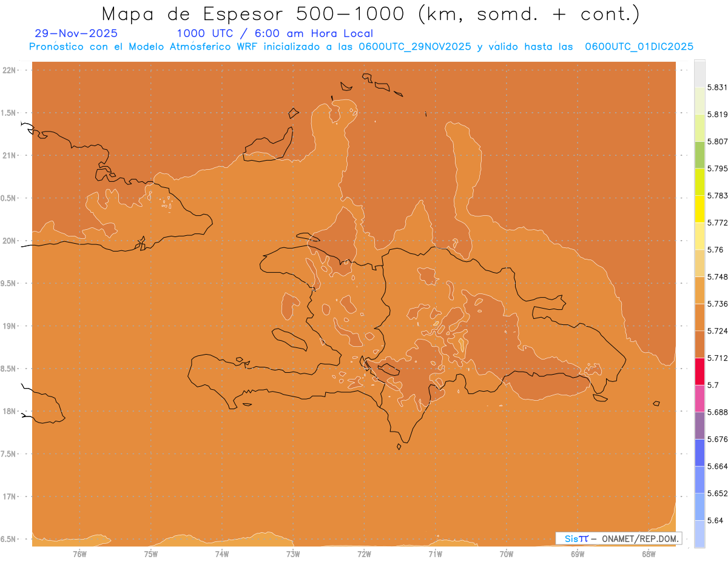Click the '76W' longitude label
Viewport: 728px width, 562px height.
79,554
